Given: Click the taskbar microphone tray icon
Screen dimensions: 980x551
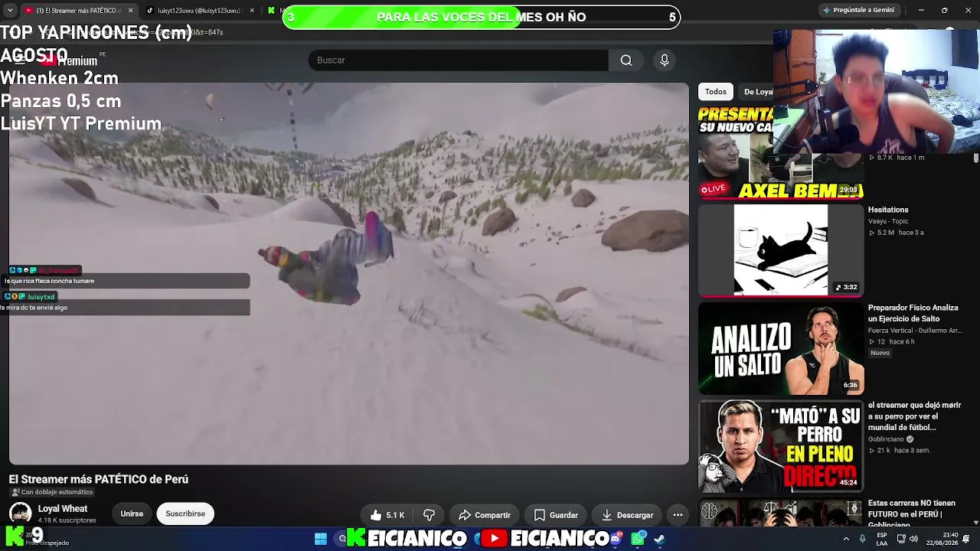Looking at the screenshot, I should point(863,539).
